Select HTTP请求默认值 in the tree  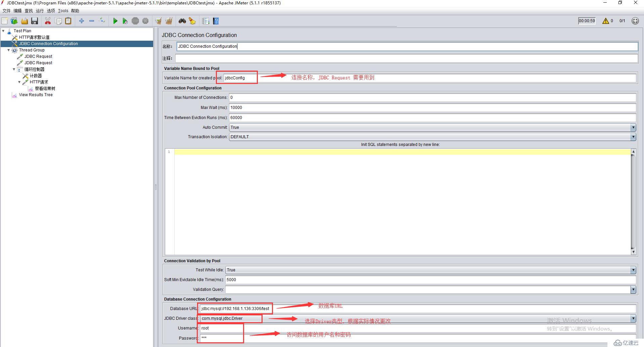click(34, 37)
